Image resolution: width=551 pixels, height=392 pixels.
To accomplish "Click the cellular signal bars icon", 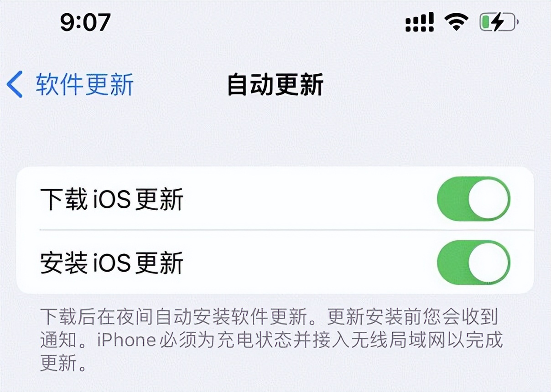I will [x=419, y=22].
